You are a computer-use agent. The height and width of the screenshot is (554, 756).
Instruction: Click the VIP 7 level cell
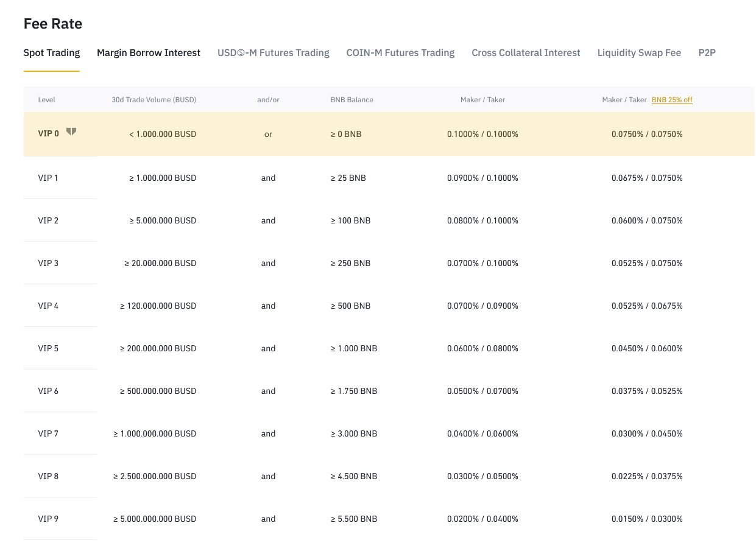(48, 433)
